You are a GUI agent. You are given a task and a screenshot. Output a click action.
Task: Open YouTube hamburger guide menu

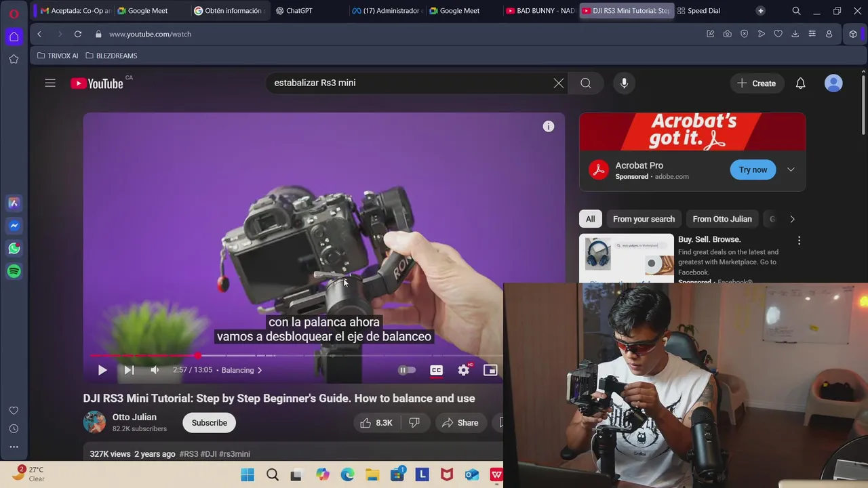[50, 83]
